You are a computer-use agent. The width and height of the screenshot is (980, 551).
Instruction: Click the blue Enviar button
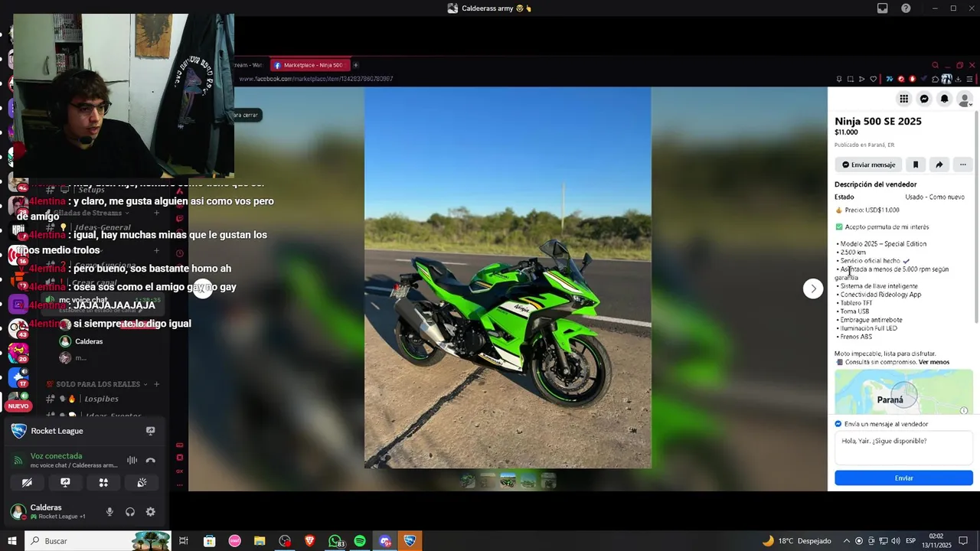903,478
